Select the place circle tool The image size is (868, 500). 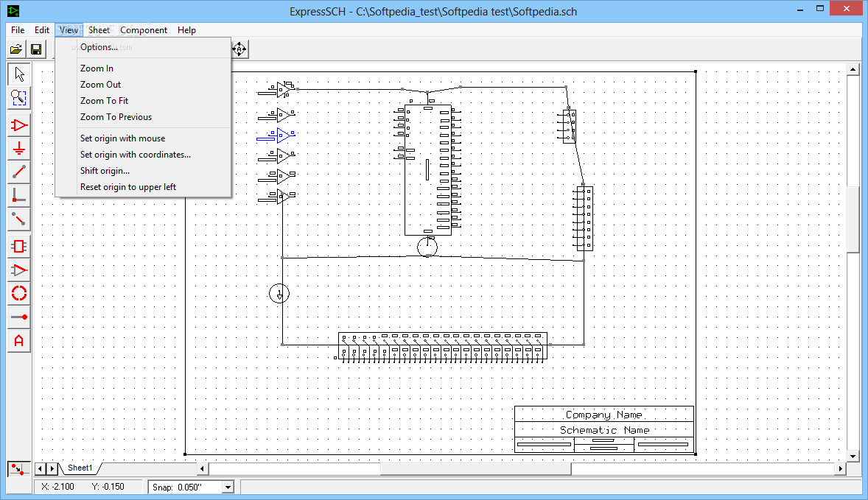19,293
